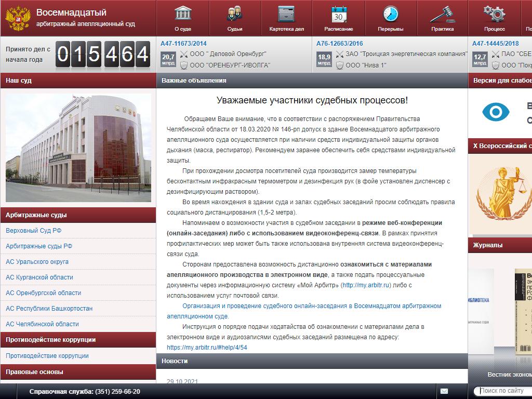Open case A76-12663/2016 link
The width and height of the screenshot is (532, 399).
[x=340, y=44]
